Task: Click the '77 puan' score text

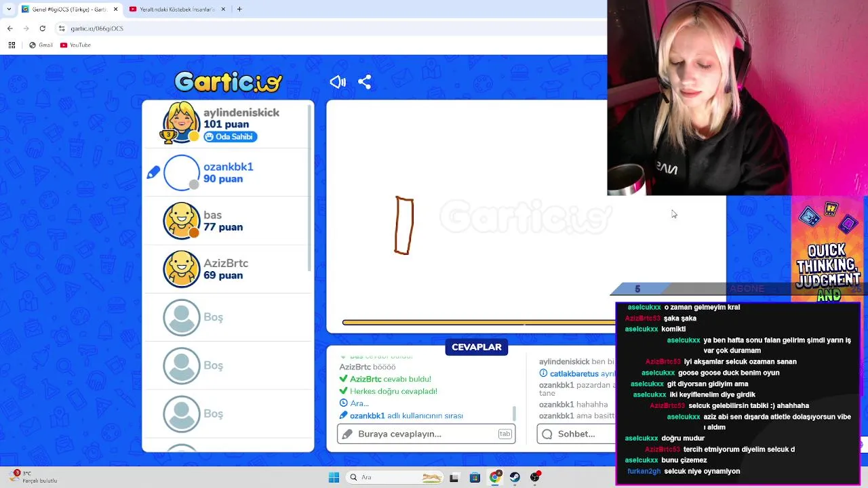Action: click(x=223, y=227)
